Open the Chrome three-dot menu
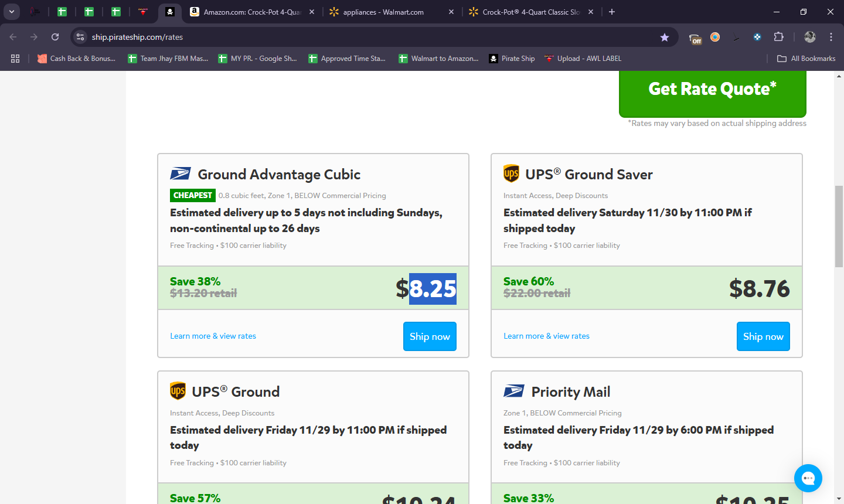844x504 pixels. [831, 37]
